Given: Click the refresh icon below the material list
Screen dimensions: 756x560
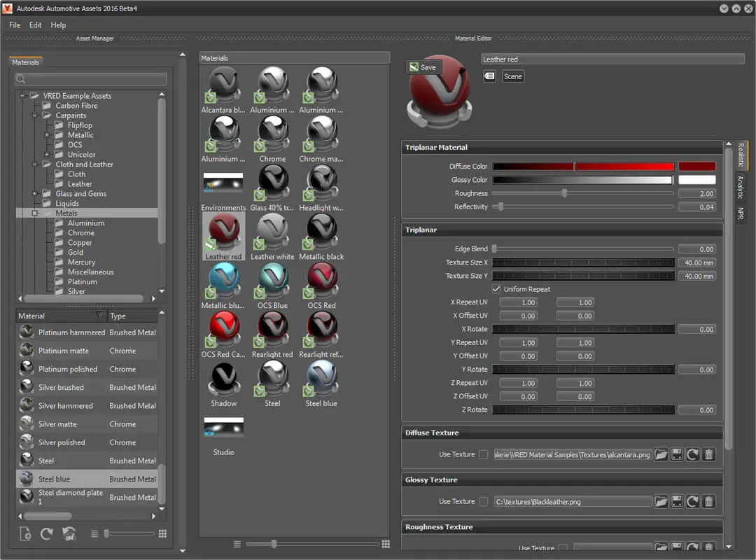Looking at the screenshot, I should pyautogui.click(x=47, y=534).
